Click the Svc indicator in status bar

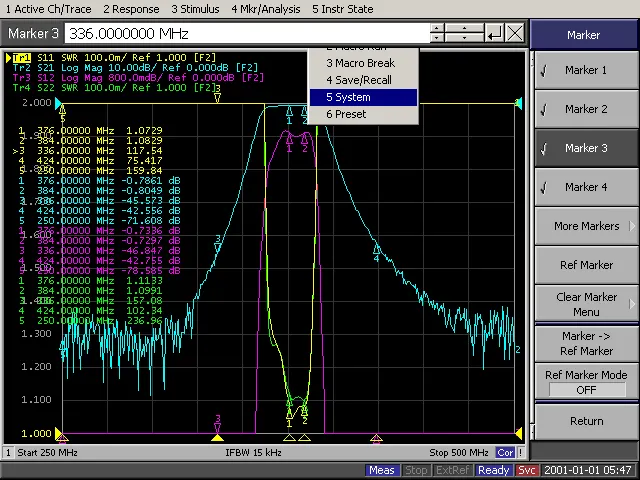point(527,470)
